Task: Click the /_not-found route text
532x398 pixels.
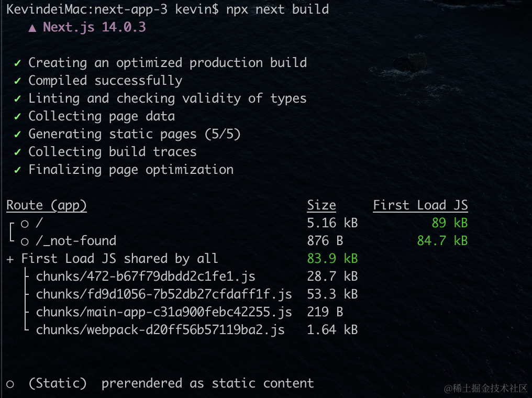Action: (76, 241)
